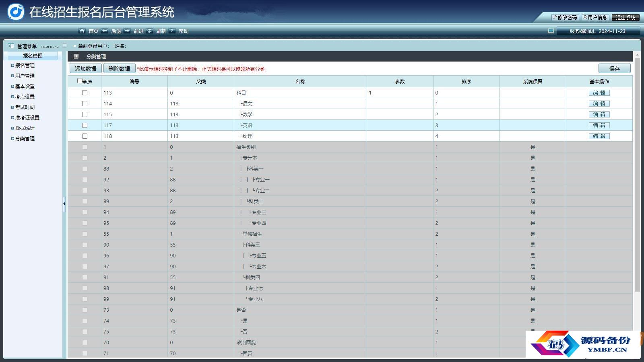Check the box for row 117 英语
Screen dimensions: 644x362
(x=85, y=125)
